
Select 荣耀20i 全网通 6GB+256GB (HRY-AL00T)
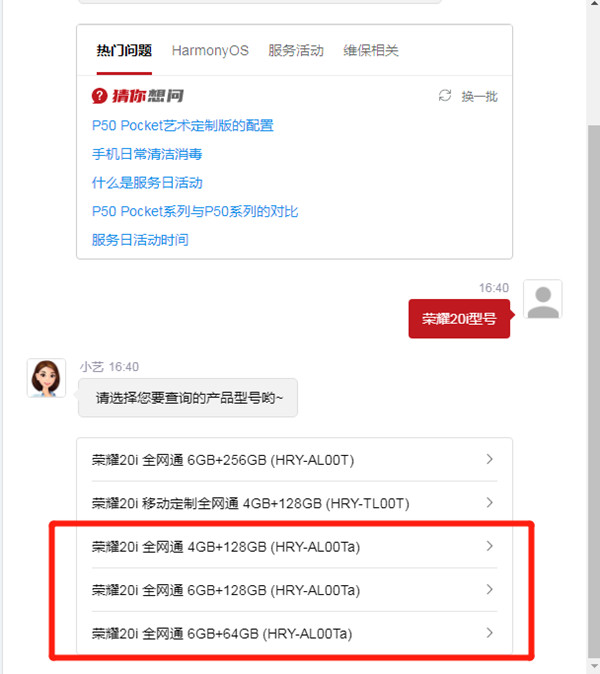pos(294,460)
